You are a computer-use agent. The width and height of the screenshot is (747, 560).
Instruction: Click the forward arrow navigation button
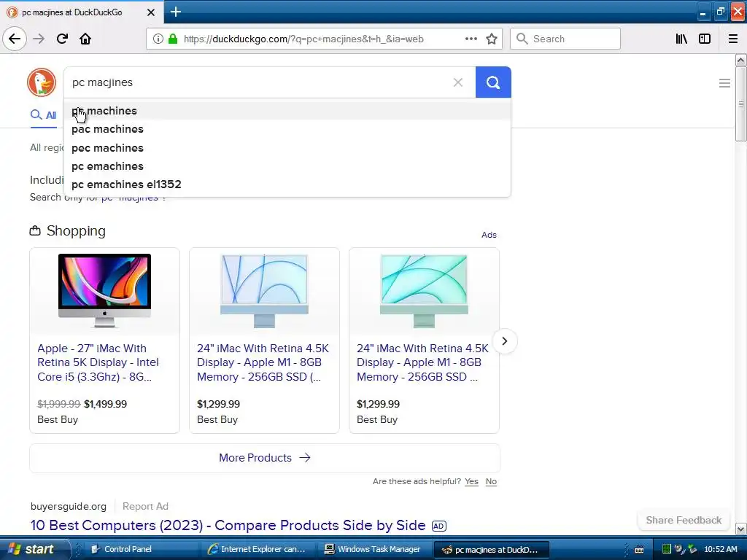click(x=39, y=39)
